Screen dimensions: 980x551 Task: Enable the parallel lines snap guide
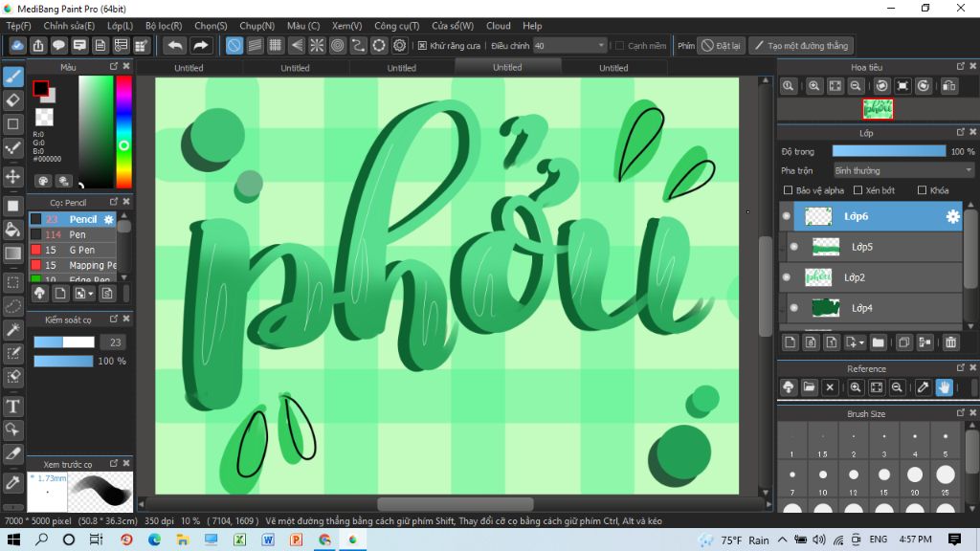tap(255, 46)
